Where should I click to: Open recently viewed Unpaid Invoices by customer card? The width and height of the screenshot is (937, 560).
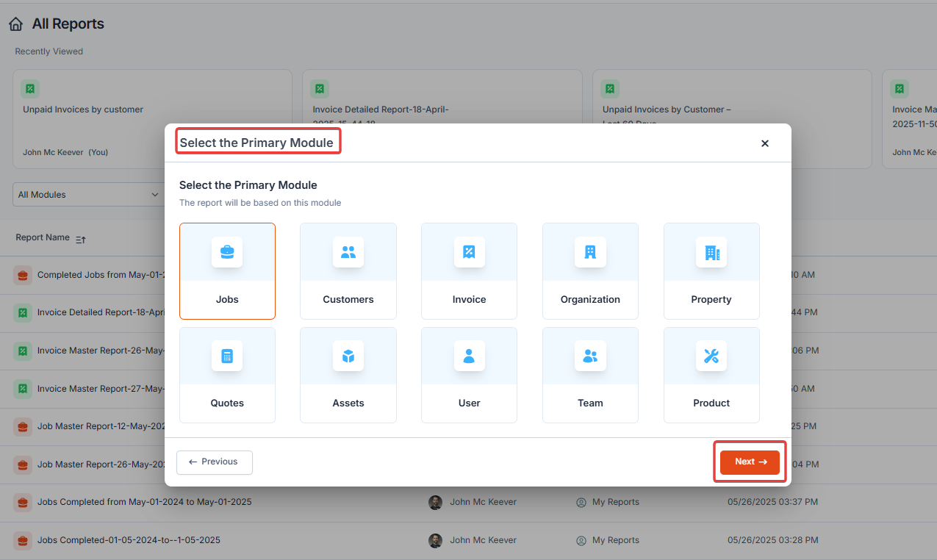152,119
